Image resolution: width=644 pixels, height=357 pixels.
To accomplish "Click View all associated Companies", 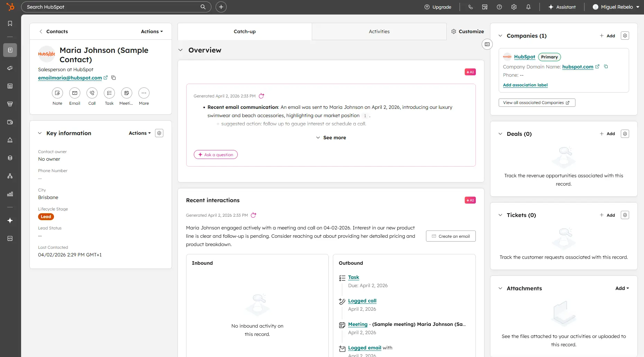I will tap(537, 103).
